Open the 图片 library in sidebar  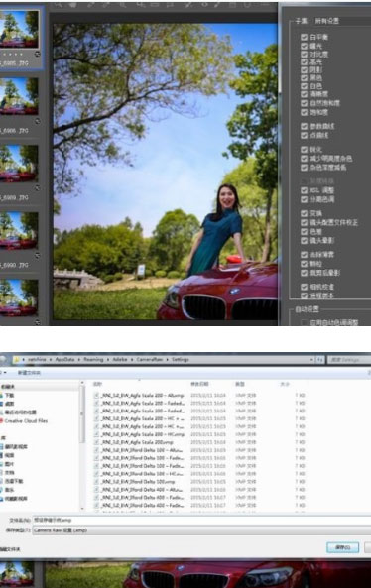(9, 464)
